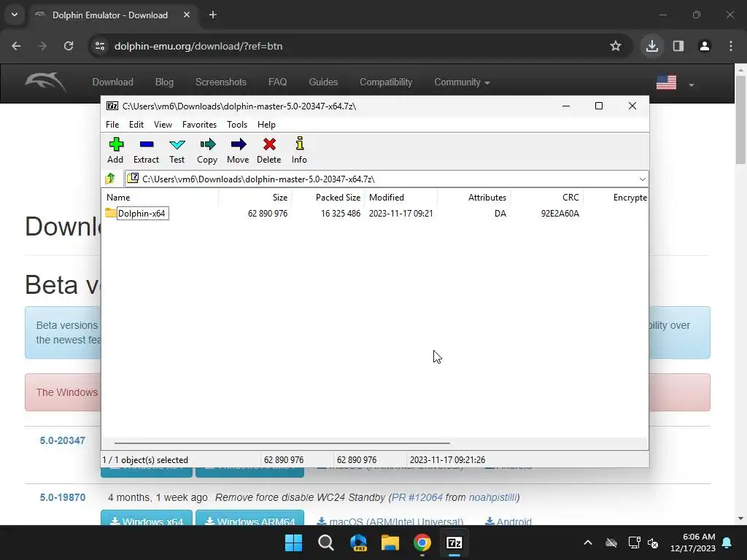Sort by Attributes column header
Screen dimensions: 747x560
pos(487,197)
